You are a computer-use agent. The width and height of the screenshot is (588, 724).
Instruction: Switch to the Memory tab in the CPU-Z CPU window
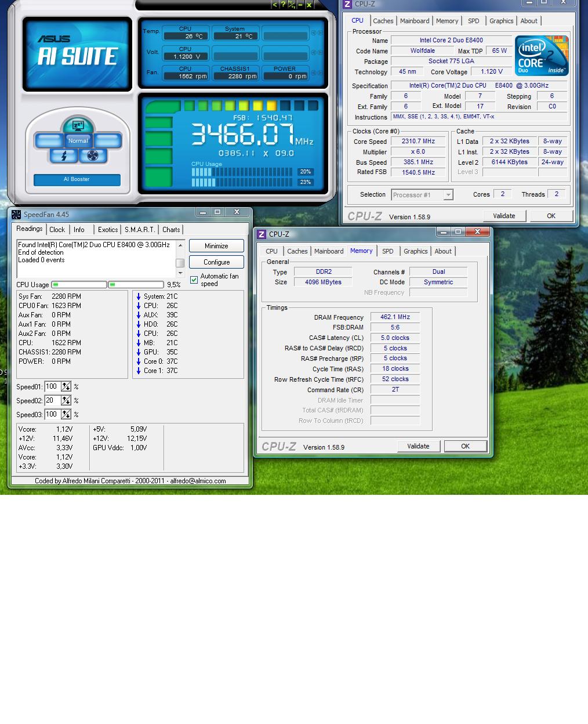point(447,21)
